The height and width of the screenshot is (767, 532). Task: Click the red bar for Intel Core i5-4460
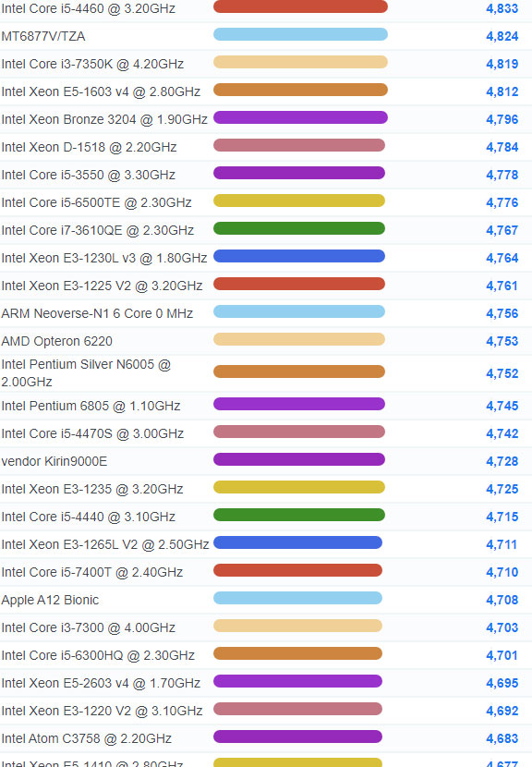301,6
